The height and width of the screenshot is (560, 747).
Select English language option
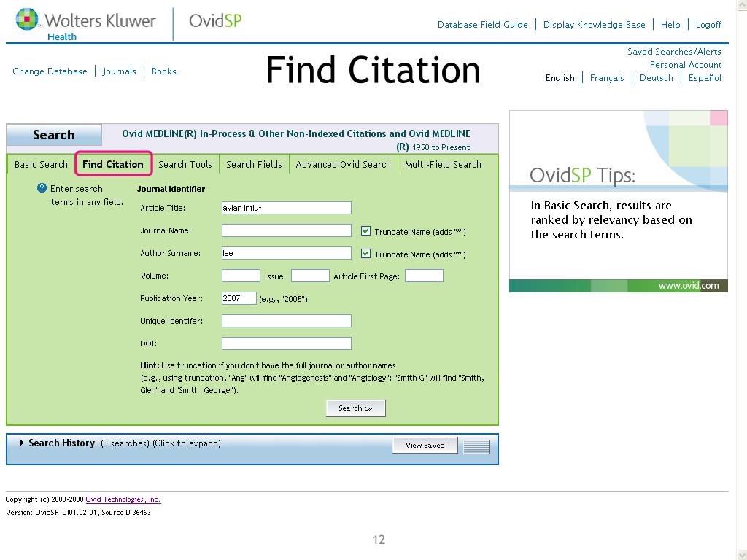560,77
